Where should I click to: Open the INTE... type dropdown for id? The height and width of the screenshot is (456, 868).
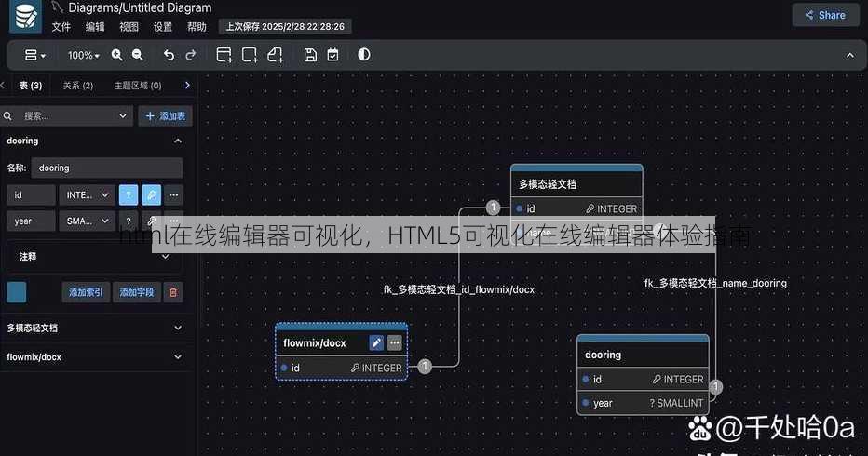(87, 194)
